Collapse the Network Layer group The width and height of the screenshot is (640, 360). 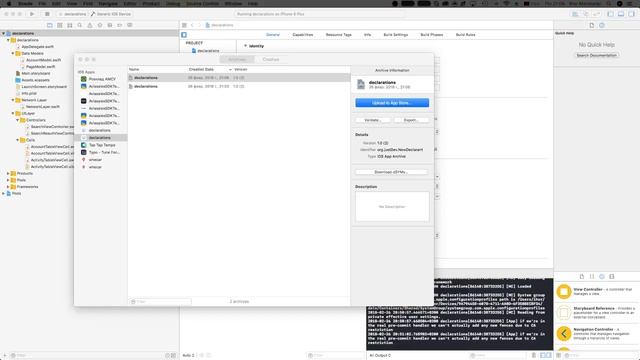[13, 100]
